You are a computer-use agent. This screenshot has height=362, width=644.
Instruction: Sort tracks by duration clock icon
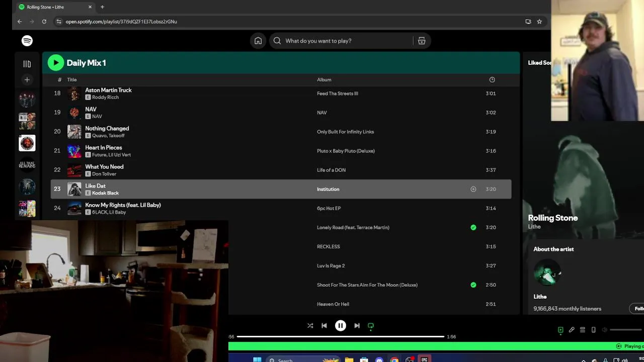(x=492, y=79)
